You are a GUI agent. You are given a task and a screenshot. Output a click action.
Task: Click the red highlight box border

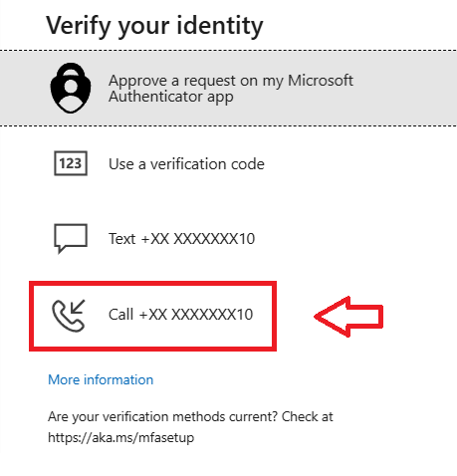click(x=152, y=283)
